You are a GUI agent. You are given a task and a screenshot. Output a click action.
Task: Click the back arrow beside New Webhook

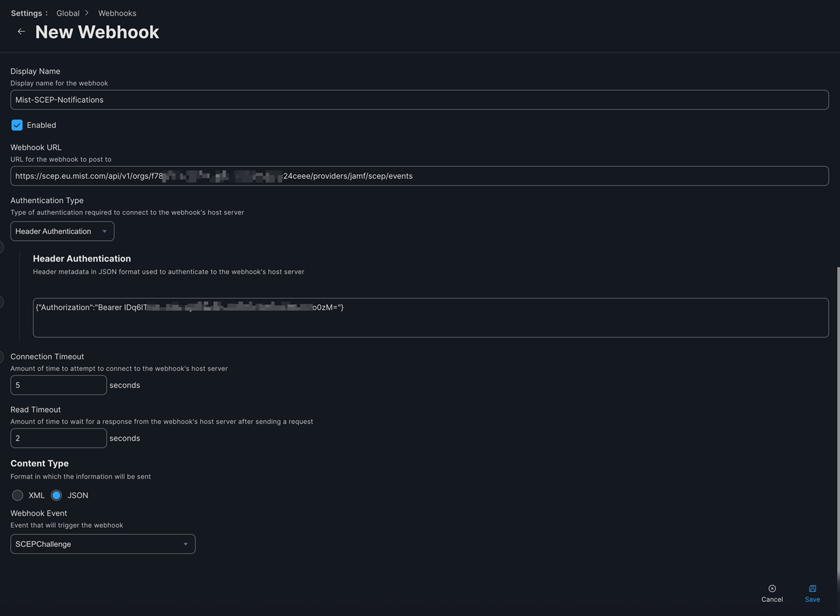pyautogui.click(x=22, y=32)
